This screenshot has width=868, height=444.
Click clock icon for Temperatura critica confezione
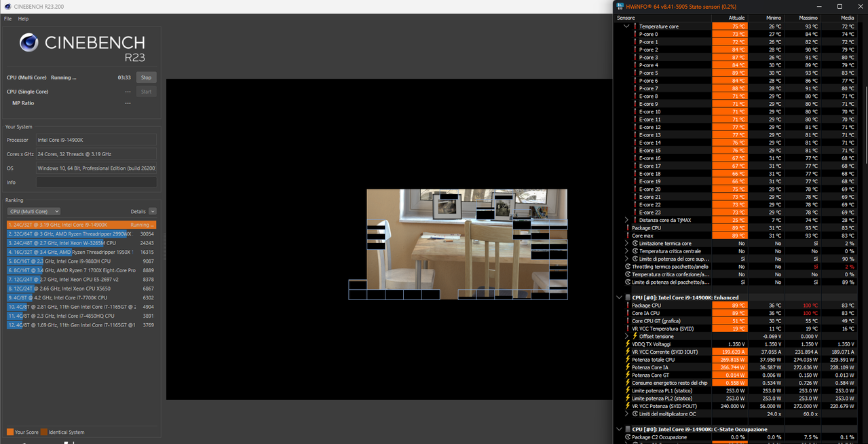[x=628, y=274]
